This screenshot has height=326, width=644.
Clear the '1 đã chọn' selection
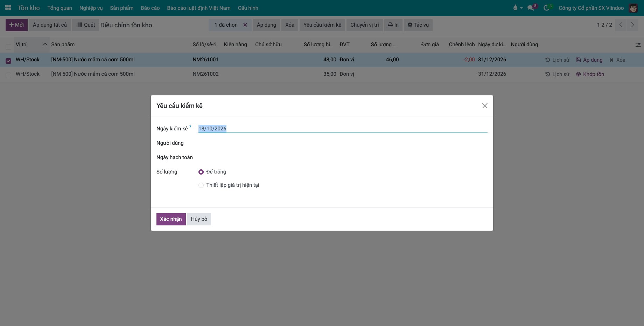coord(245,25)
